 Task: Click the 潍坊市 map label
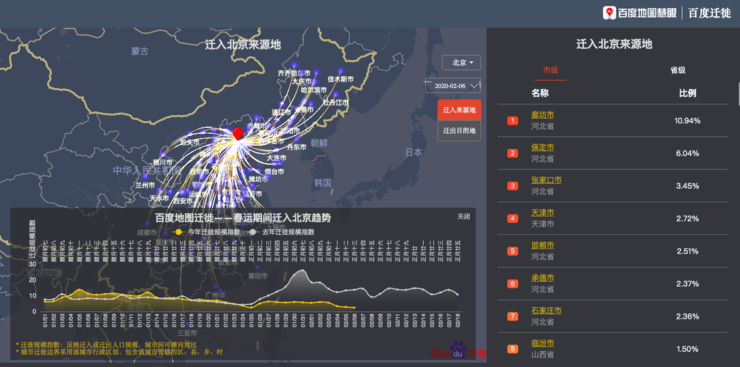point(258,179)
